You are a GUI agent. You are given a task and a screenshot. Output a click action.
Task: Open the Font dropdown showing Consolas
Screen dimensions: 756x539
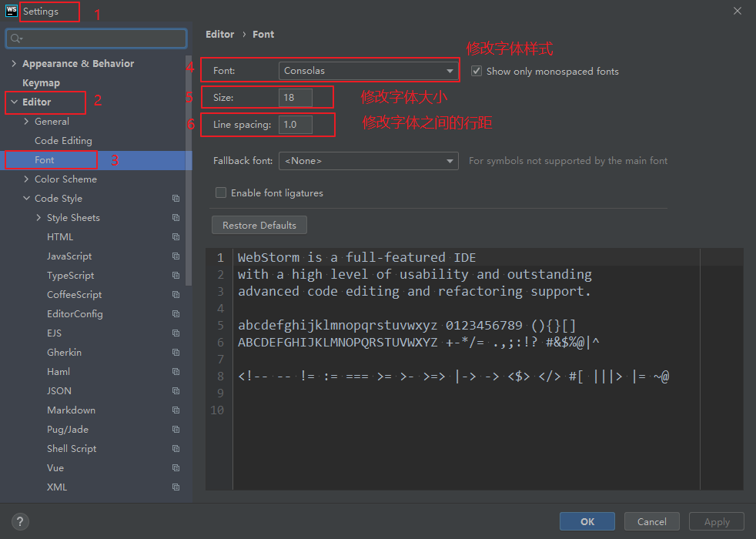[x=368, y=71]
